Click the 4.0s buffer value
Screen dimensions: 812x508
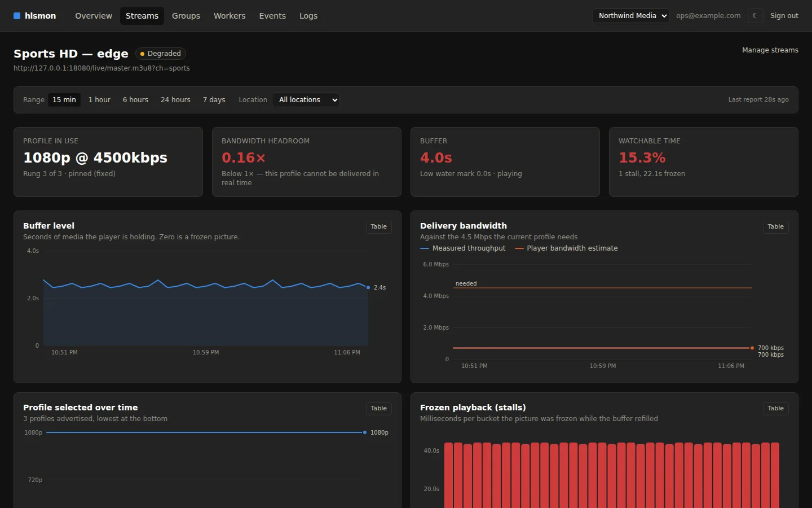click(x=436, y=158)
